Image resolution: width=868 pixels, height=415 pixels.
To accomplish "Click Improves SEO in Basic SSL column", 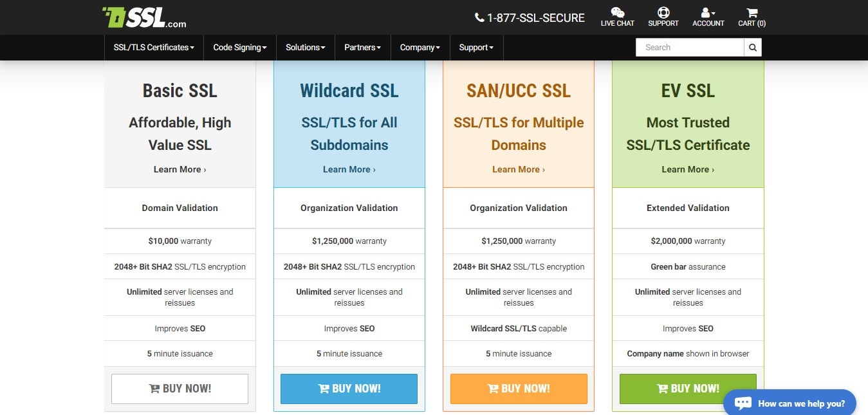I will [x=180, y=328].
